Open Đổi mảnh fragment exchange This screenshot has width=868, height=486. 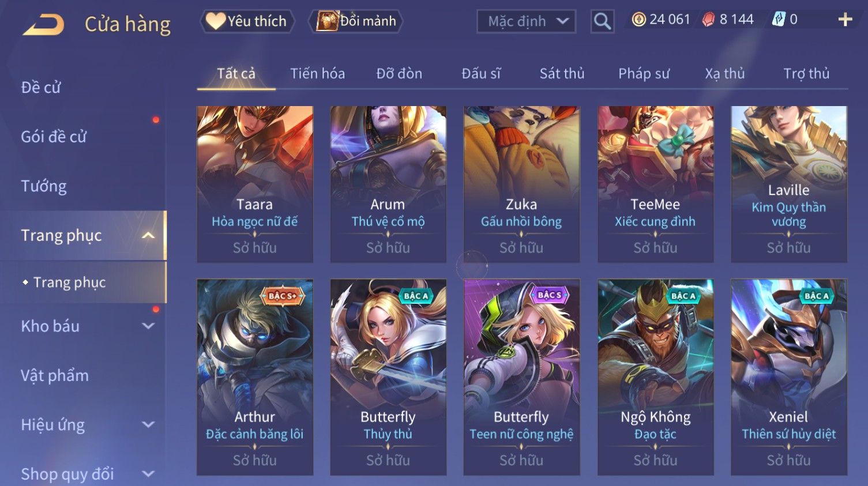pos(356,21)
